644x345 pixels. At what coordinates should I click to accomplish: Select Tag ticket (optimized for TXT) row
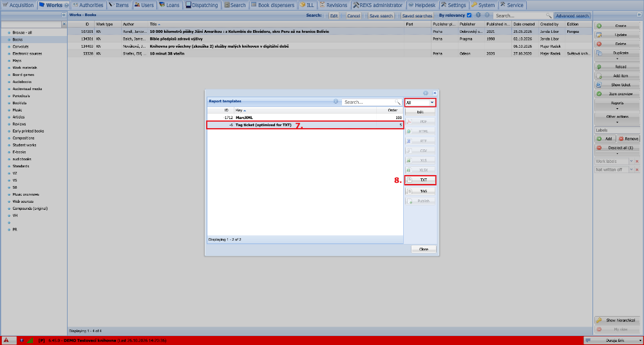pyautogui.click(x=305, y=125)
